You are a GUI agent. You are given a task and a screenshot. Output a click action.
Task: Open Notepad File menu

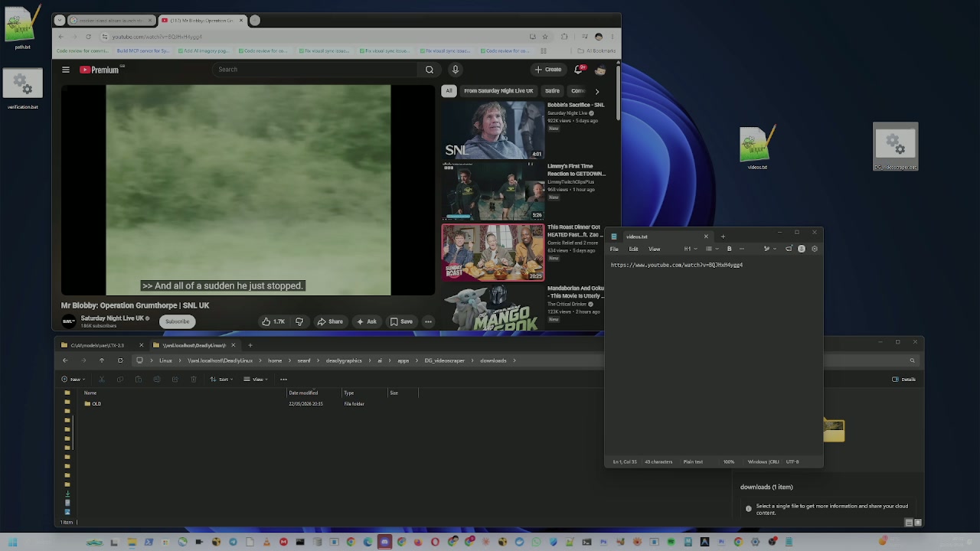[614, 249]
